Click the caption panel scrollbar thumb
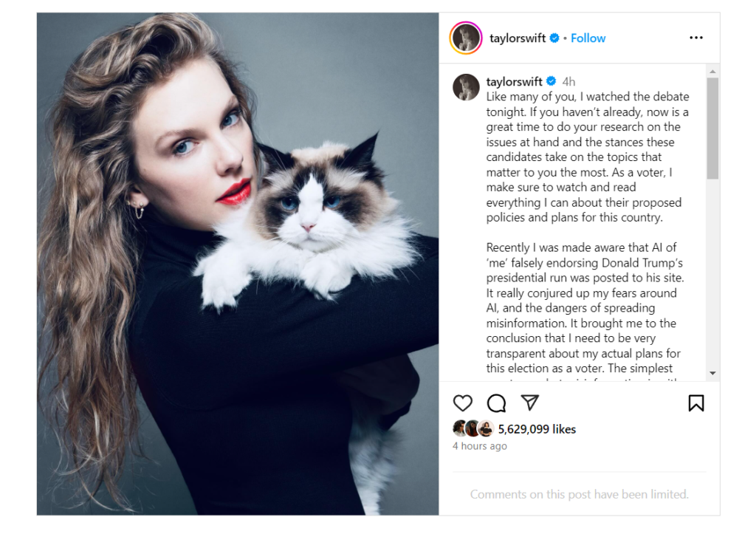 pos(712,129)
